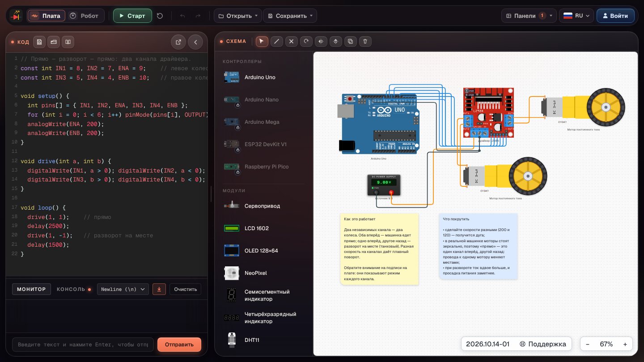
Task: Switch to Робот mode
Action: click(x=85, y=16)
